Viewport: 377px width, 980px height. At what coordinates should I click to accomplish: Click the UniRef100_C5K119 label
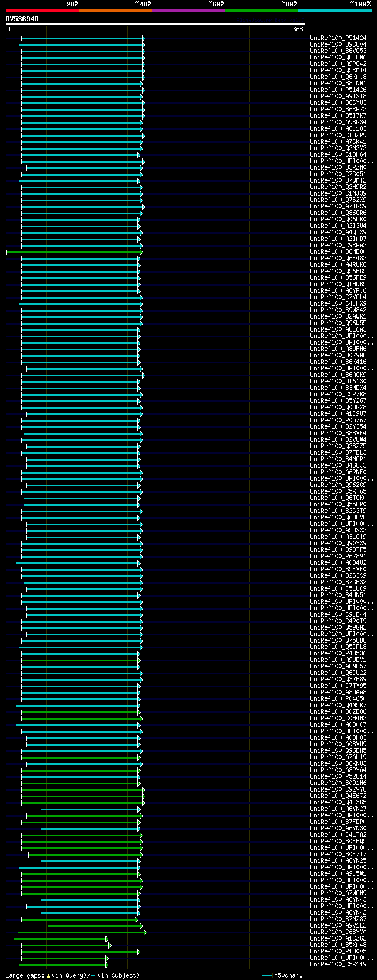(338, 965)
